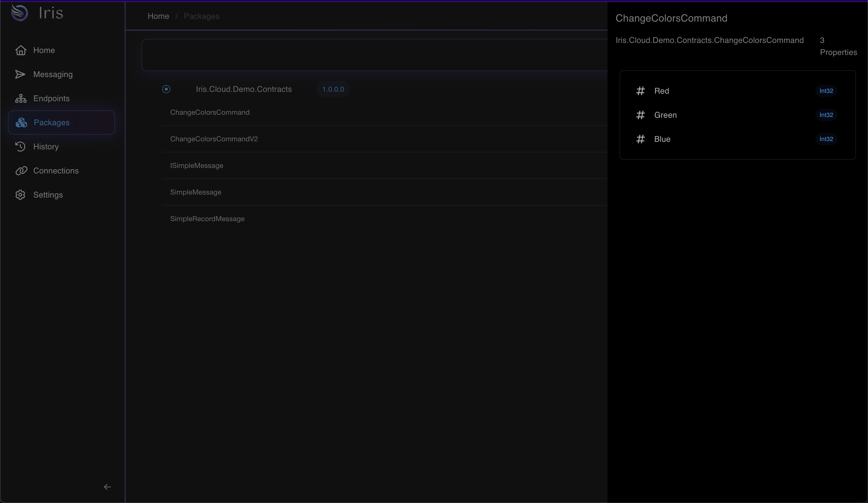Click the Home house icon in sidebar

(21, 50)
